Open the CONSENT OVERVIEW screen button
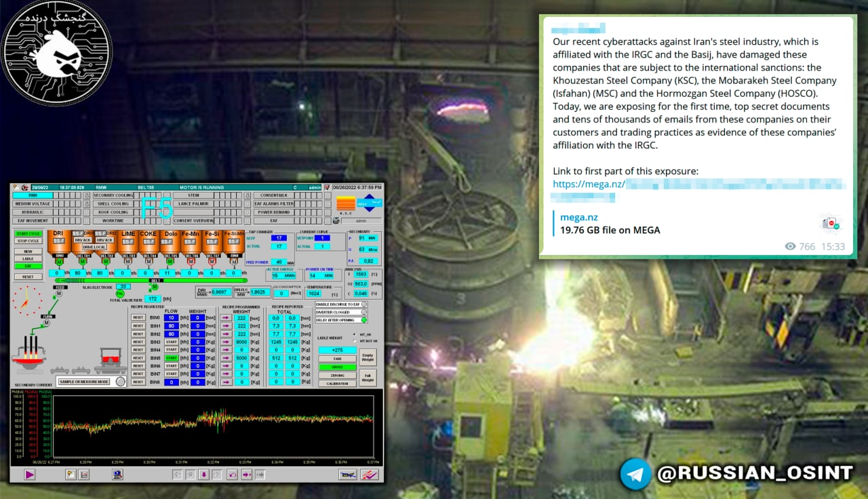This screenshot has height=499, width=868. tap(193, 221)
